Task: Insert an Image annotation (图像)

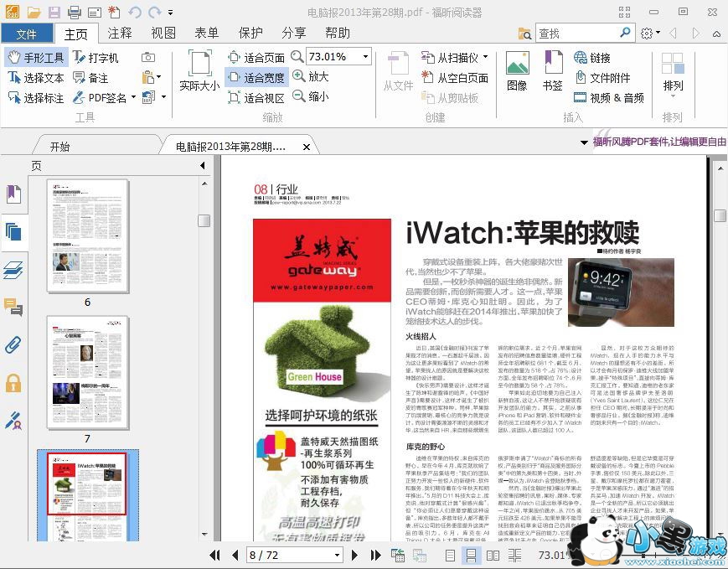Action: [x=517, y=71]
